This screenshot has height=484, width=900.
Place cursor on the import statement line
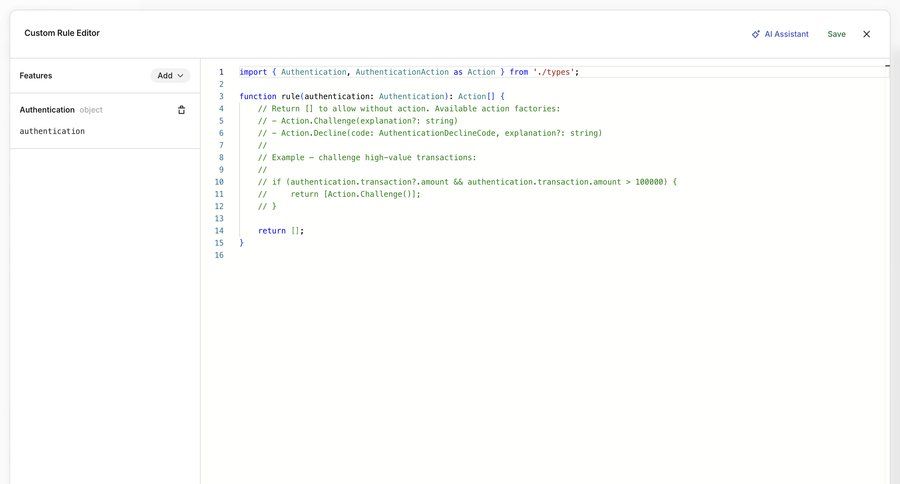click(409, 72)
